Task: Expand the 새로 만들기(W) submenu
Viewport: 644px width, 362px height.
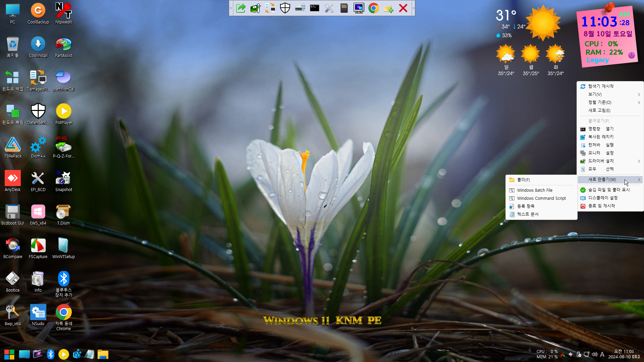Action: pyautogui.click(x=610, y=179)
